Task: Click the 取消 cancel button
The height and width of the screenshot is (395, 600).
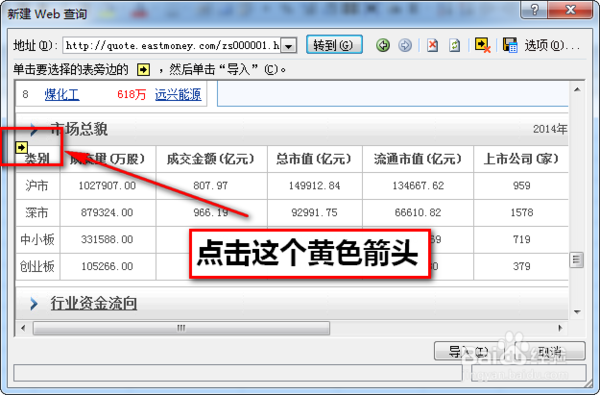Action: coord(549,351)
